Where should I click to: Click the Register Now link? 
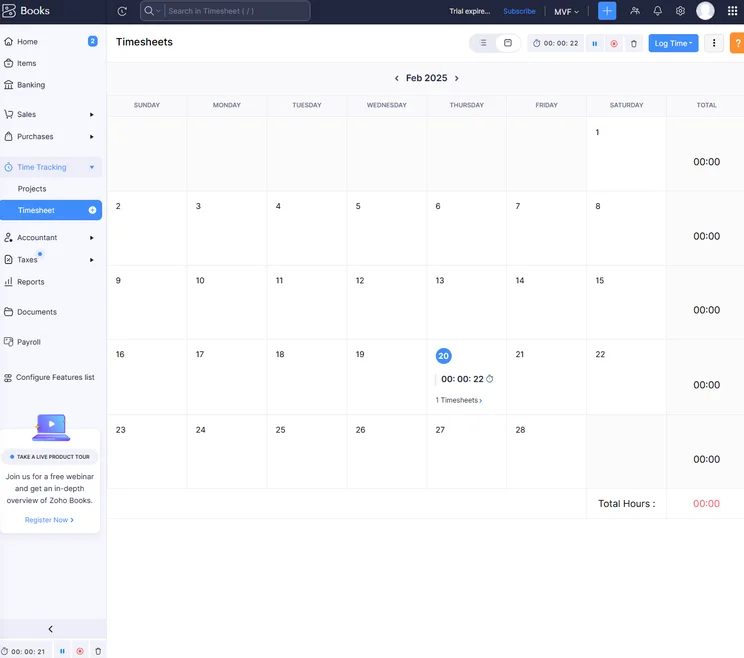tap(49, 520)
